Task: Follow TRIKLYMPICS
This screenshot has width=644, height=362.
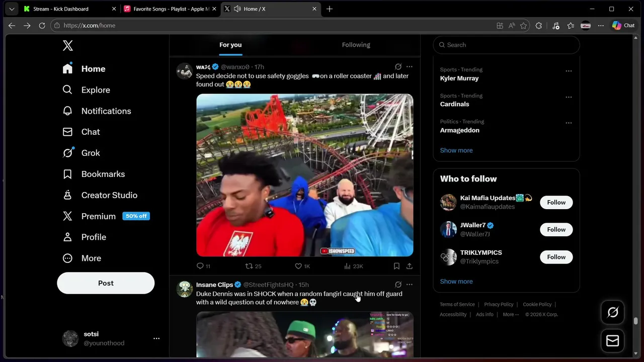Action: tap(556, 257)
